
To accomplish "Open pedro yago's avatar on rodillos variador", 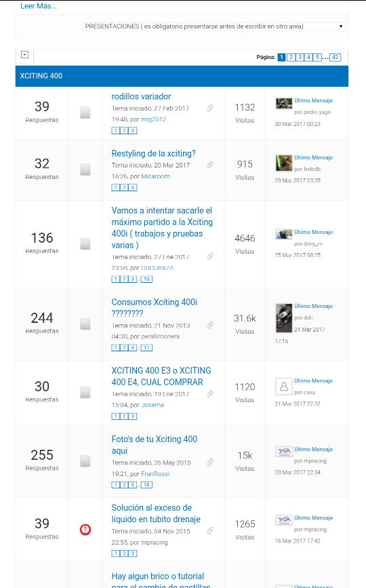I will point(283,103).
